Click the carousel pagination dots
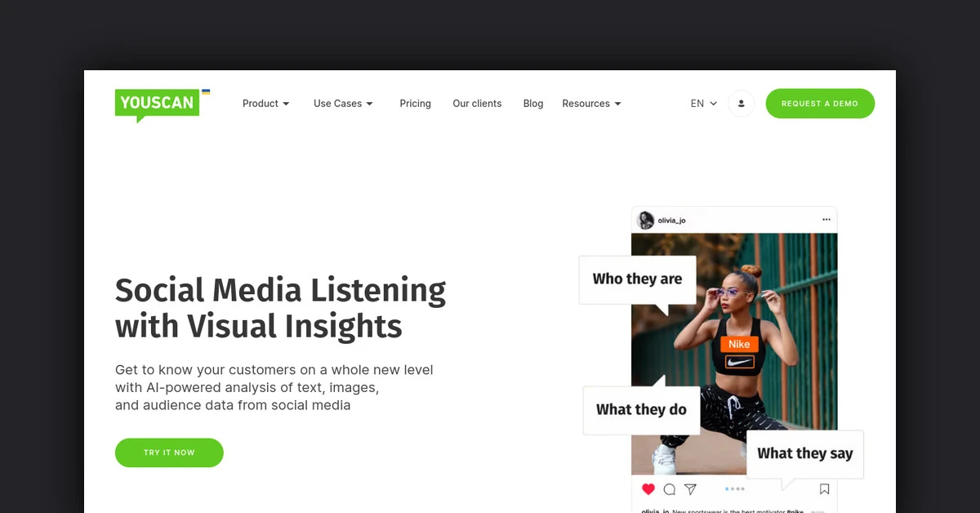 click(x=735, y=489)
